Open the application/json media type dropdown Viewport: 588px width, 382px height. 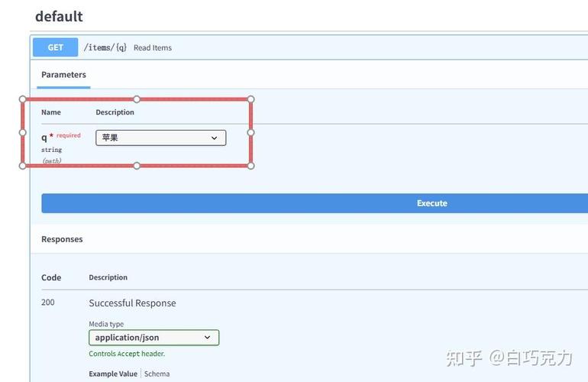click(x=153, y=338)
